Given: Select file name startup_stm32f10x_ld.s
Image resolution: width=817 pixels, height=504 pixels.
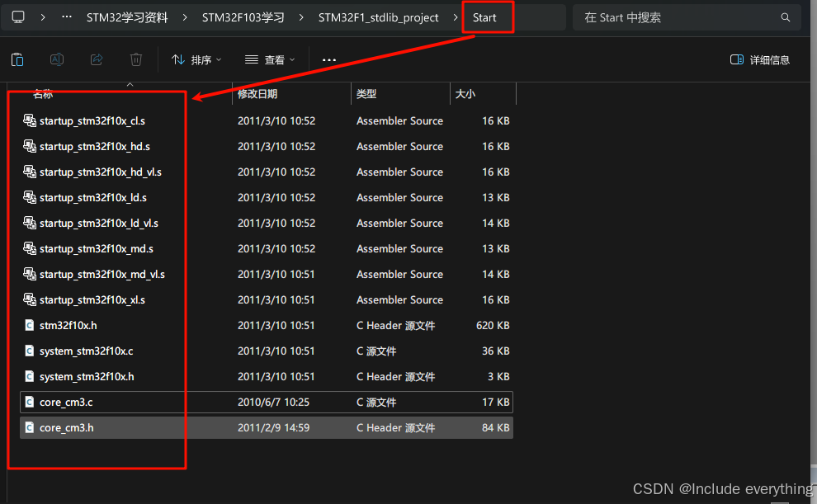Looking at the screenshot, I should [x=93, y=197].
